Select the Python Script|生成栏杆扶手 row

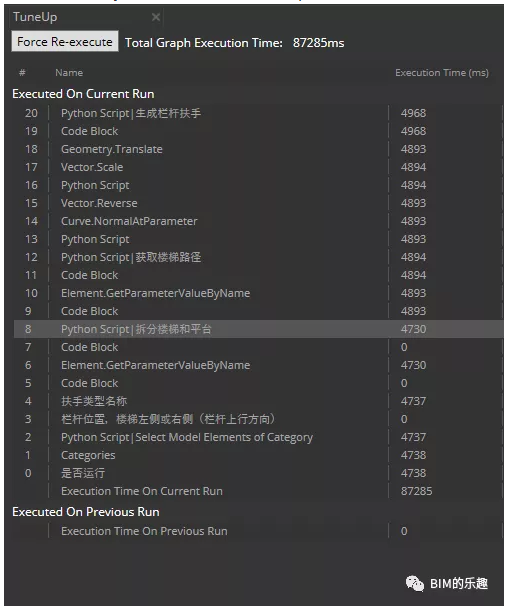click(258, 113)
